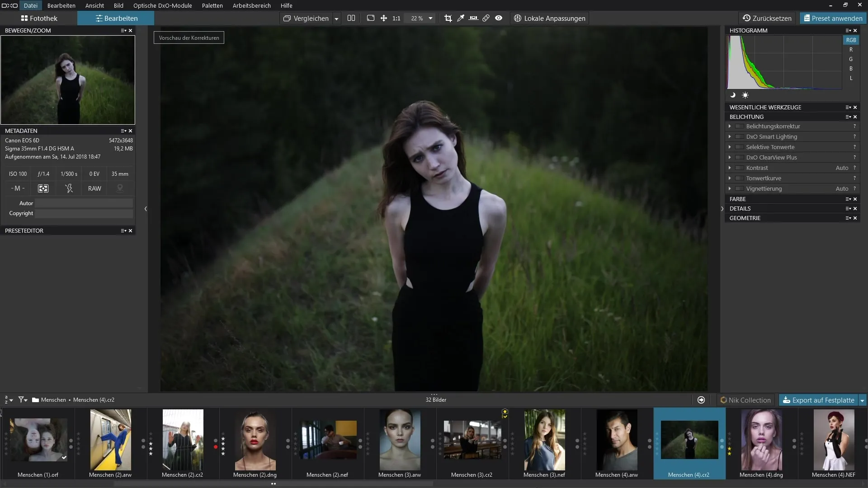The image size is (868, 488).
Task: Open the FARBE palette options menu
Action: (x=848, y=199)
